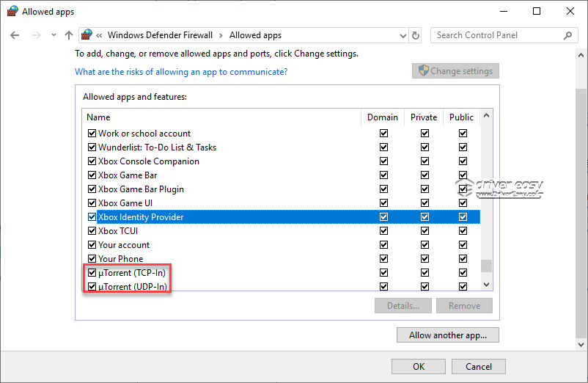The image size is (588, 383).
Task: Toggle Xbox Game Bar Plugin name checkbox
Action: (92, 189)
